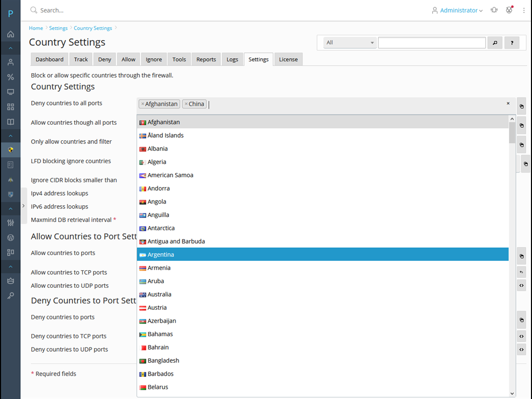Remove the China tag from selected countries
The image size is (532, 399).
[x=186, y=104]
